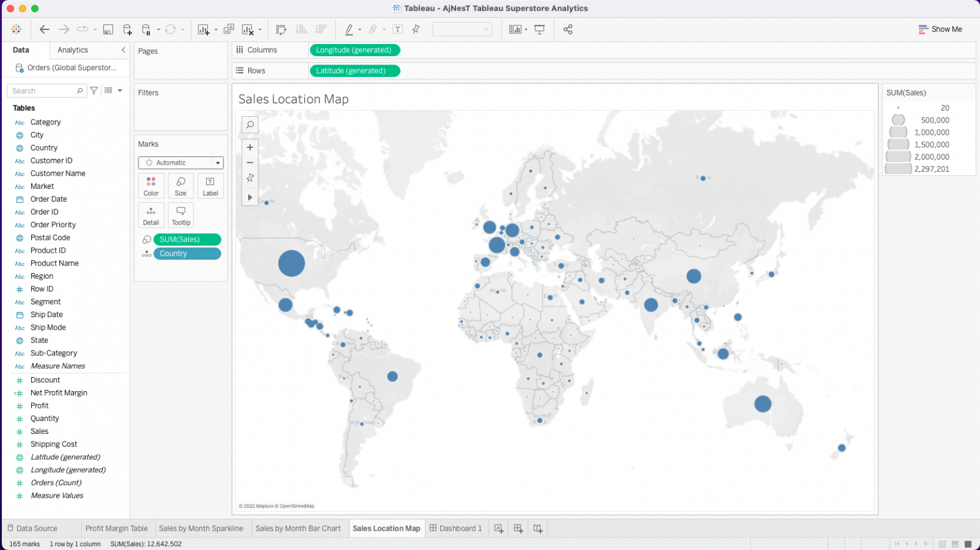The height and width of the screenshot is (550, 980).
Task: Open presentation mode from toolbar
Action: [539, 29]
